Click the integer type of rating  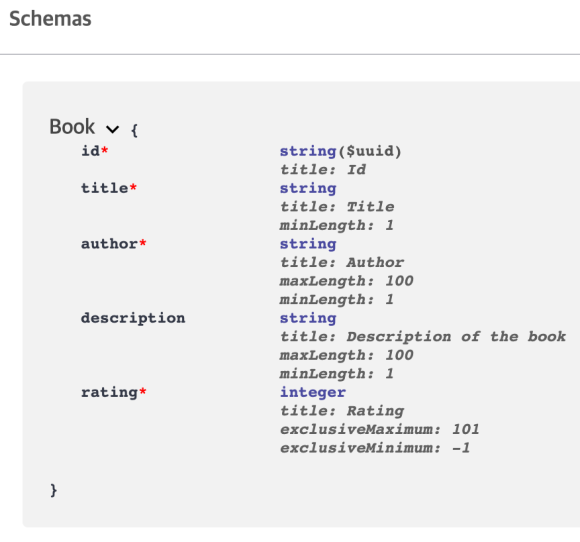[313, 392]
